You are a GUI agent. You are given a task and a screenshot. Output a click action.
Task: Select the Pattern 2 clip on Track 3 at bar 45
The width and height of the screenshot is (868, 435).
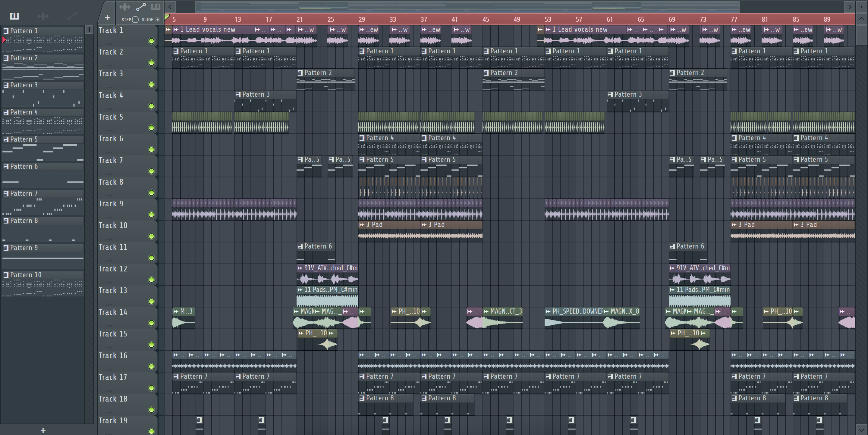514,80
